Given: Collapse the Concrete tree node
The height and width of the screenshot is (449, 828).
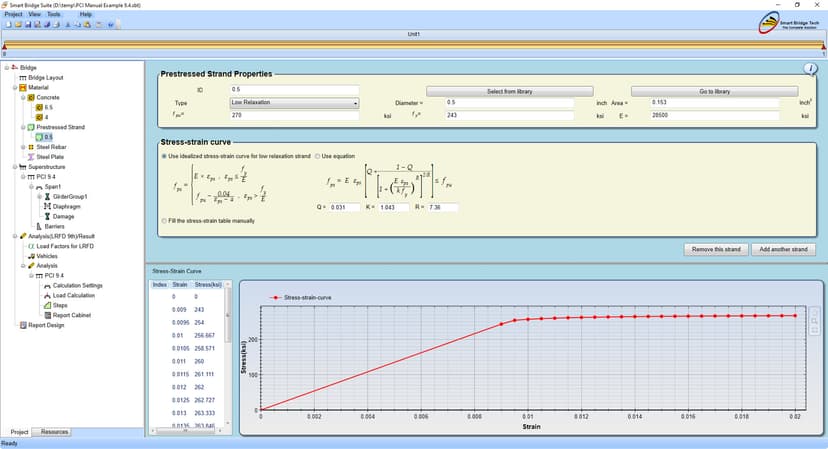Looking at the screenshot, I should (23, 98).
